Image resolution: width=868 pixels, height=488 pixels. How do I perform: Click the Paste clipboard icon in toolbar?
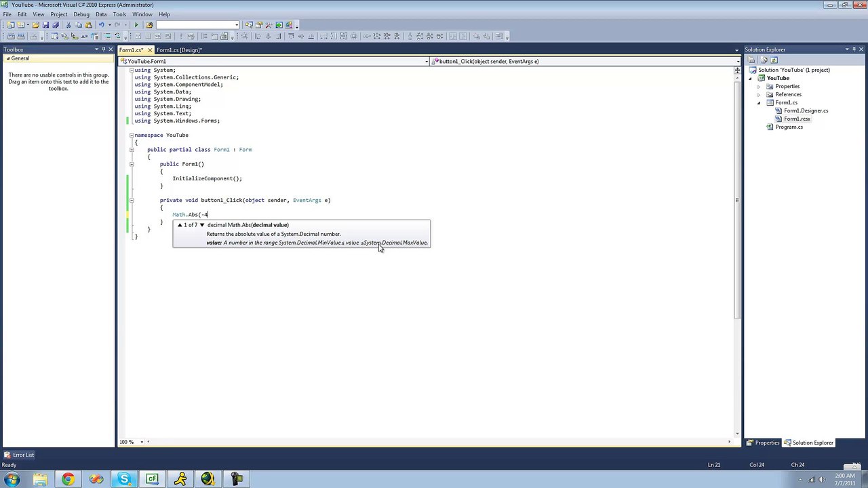88,25
